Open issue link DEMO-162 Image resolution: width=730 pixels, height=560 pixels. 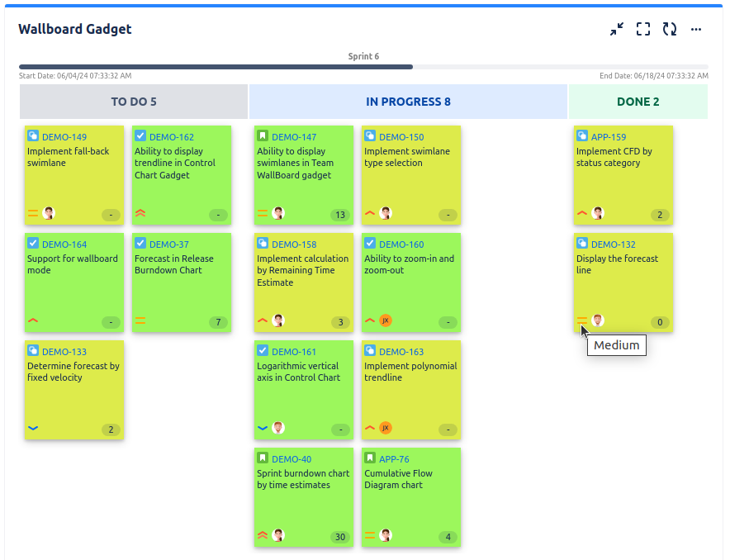click(172, 137)
